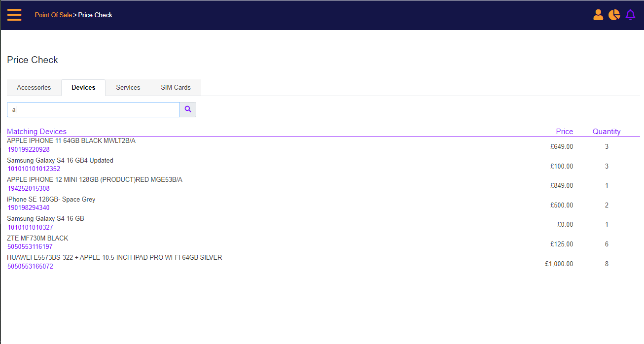Click the £0.00 price value
The width and height of the screenshot is (644, 344).
click(565, 224)
